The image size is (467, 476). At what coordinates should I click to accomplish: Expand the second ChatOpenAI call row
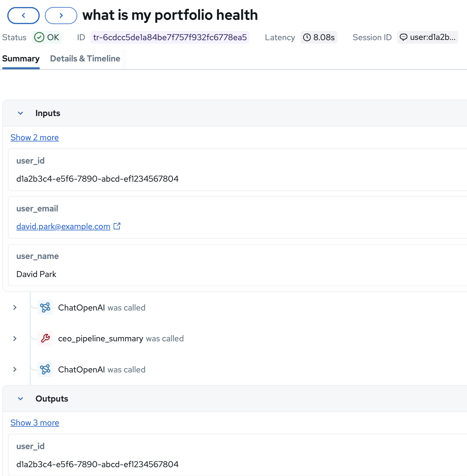[15, 369]
